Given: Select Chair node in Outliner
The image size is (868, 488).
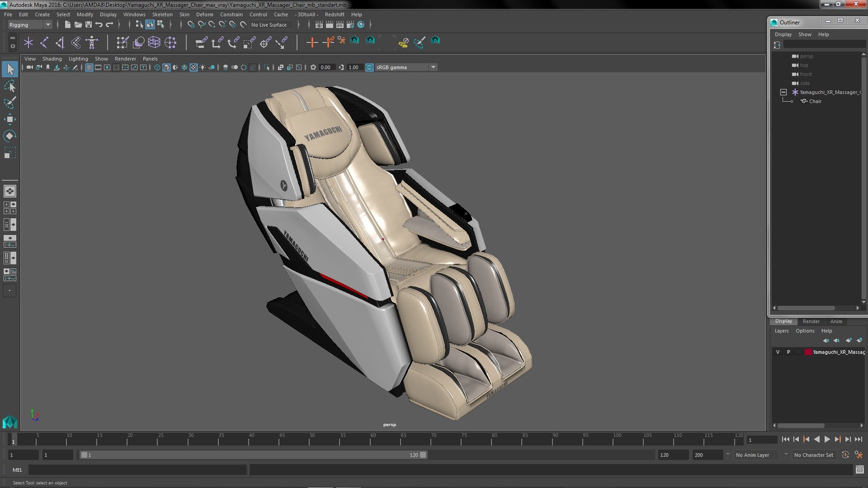Looking at the screenshot, I should point(815,101).
